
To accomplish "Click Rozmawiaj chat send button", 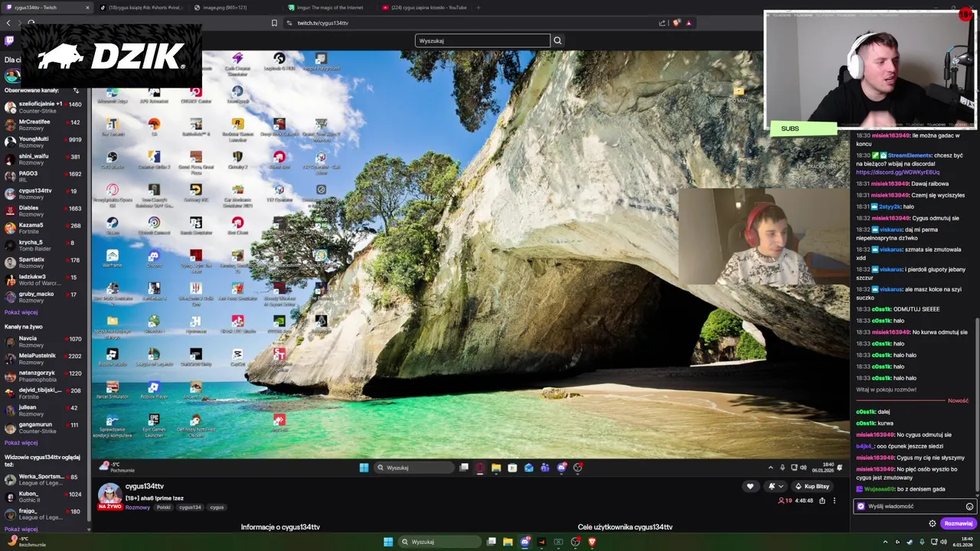I will [958, 523].
